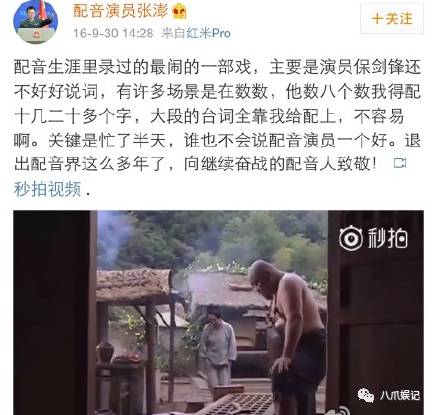This screenshot has width=434, height=415.
Task: Click the 八爪娱记 watermark text
Action: pyautogui.click(x=400, y=395)
